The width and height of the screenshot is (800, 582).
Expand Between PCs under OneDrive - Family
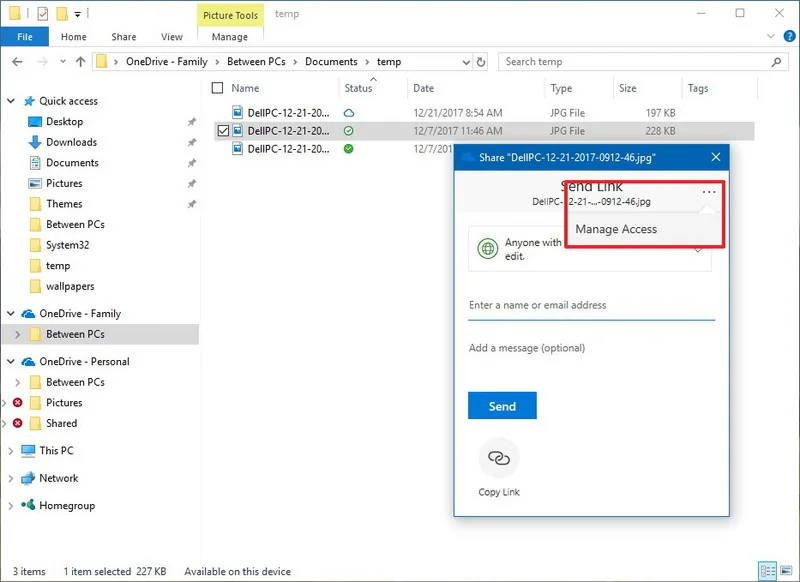coord(18,335)
